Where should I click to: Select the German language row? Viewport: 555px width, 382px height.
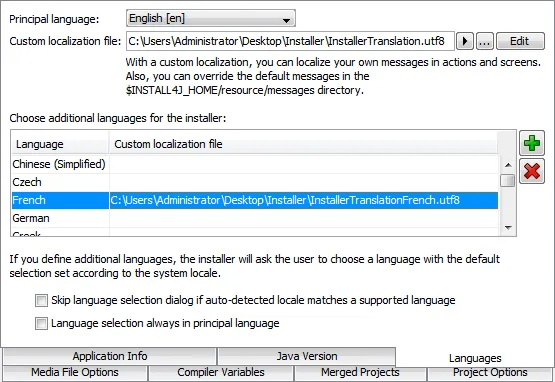255,218
